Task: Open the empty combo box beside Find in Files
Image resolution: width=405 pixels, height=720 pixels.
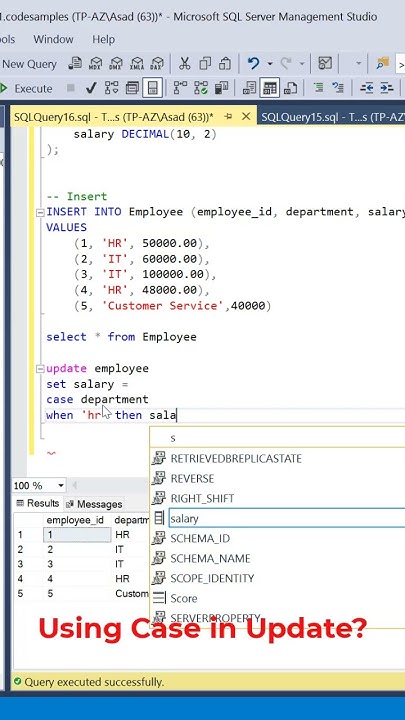Action: tap(359, 63)
